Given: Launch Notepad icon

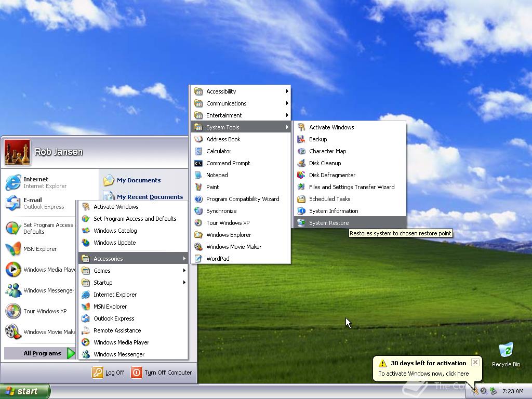Looking at the screenshot, I should (x=198, y=175).
